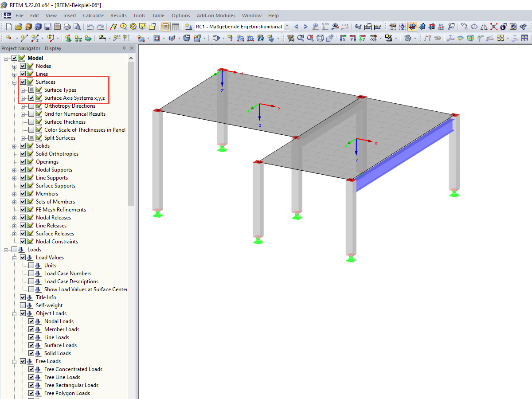The image size is (532, 399).
Task: Click the view in X direction icon
Action: point(343,39)
